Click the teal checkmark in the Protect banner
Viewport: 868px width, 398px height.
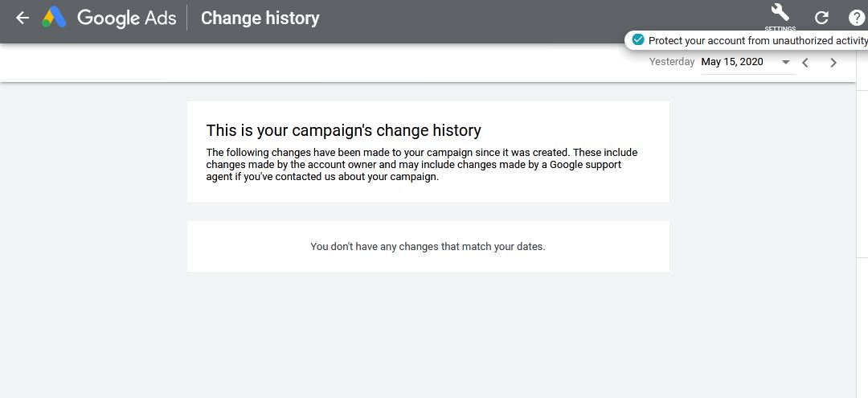tap(638, 40)
